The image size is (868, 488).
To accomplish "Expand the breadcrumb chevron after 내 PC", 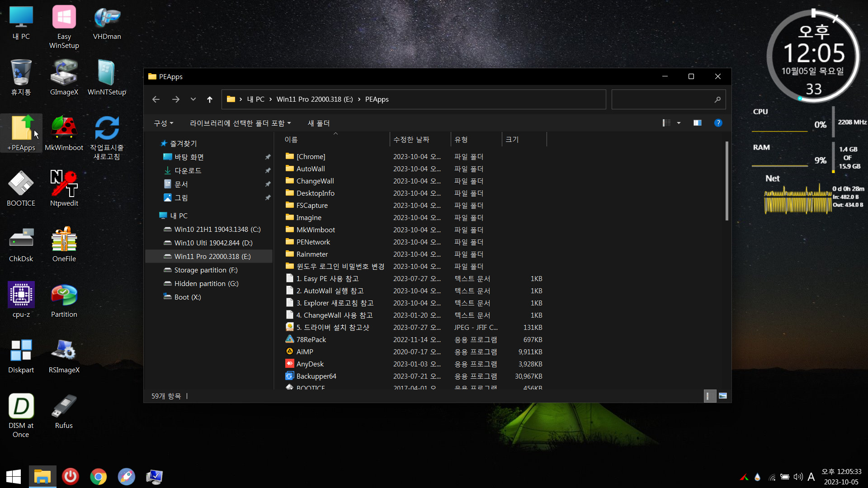I will pos(270,99).
